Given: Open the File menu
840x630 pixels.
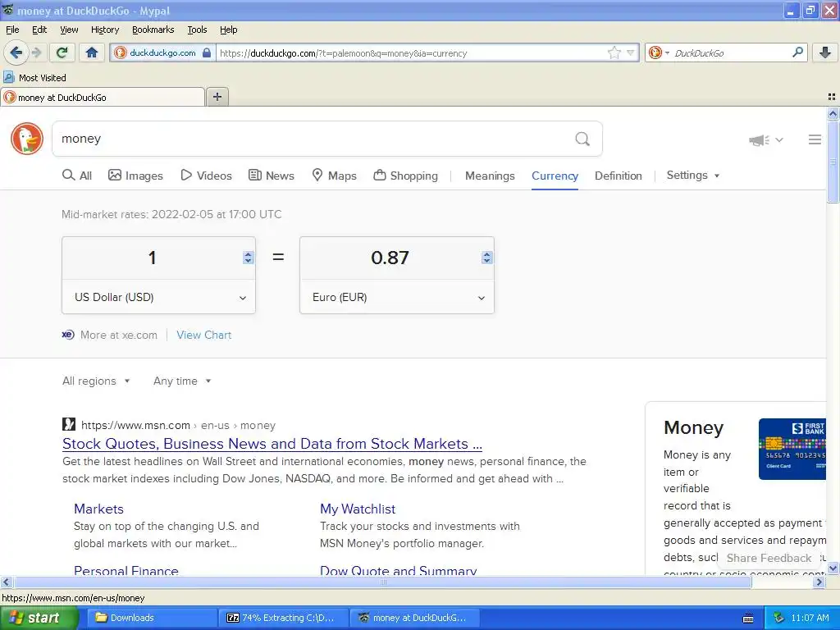Looking at the screenshot, I should 12,30.
